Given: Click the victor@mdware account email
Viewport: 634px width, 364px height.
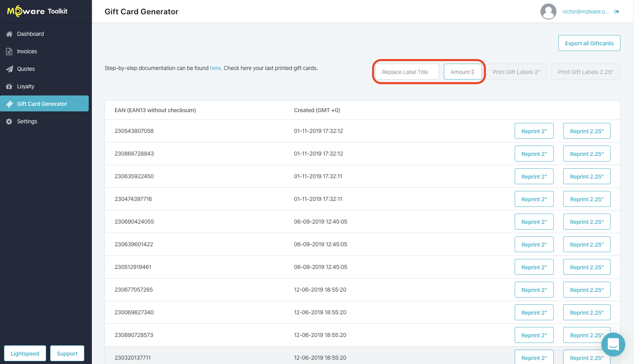Looking at the screenshot, I should [585, 12].
